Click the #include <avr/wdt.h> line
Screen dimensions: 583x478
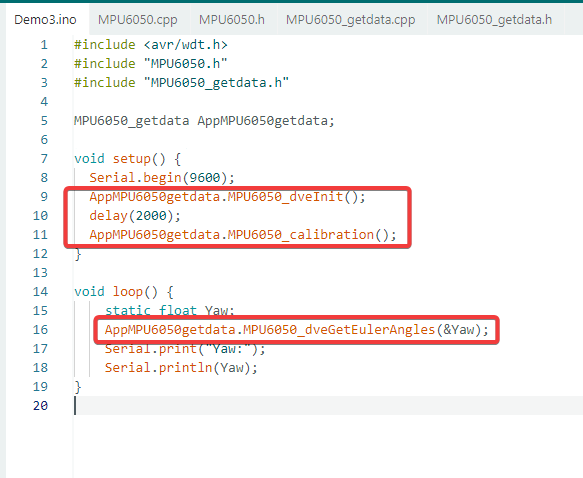[151, 45]
